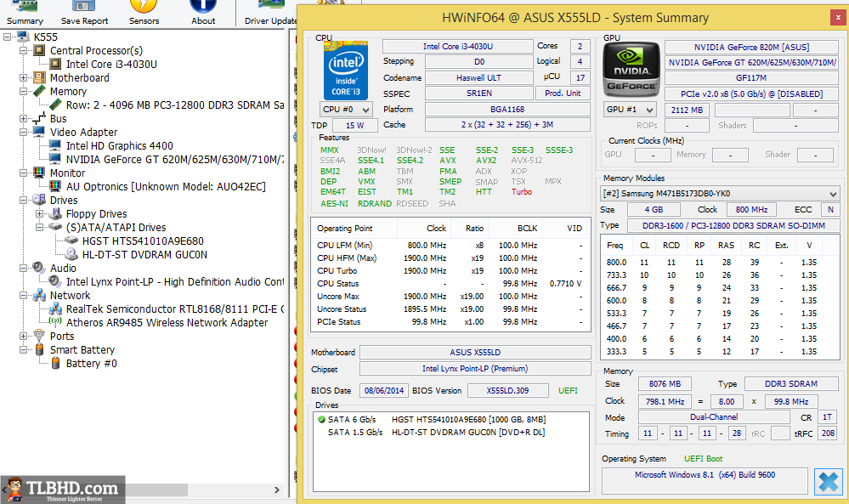Viewport: 849px width, 504px height.
Task: Click SATA 6 Gb/s HGST drive row
Action: [450, 420]
